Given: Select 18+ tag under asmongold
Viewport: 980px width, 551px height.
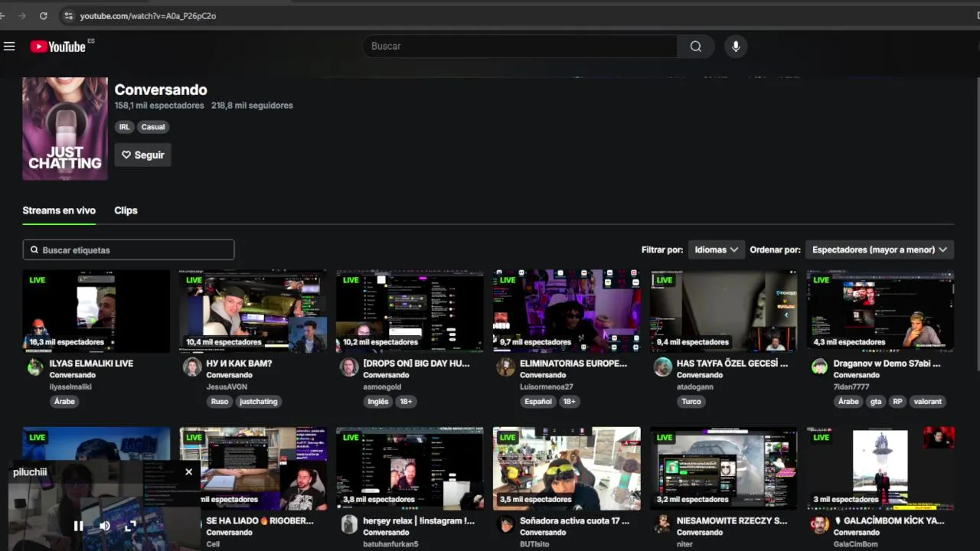Looking at the screenshot, I should pyautogui.click(x=406, y=402).
